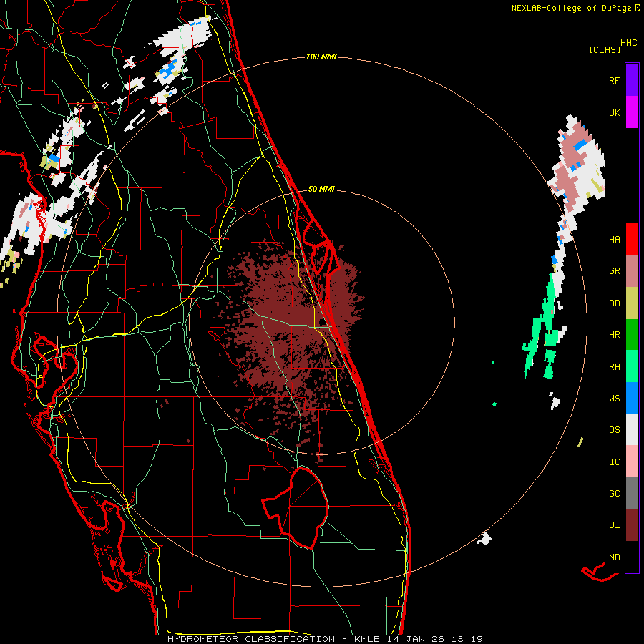
Task: Select the 'GC' legend label
Action: pyautogui.click(x=614, y=494)
